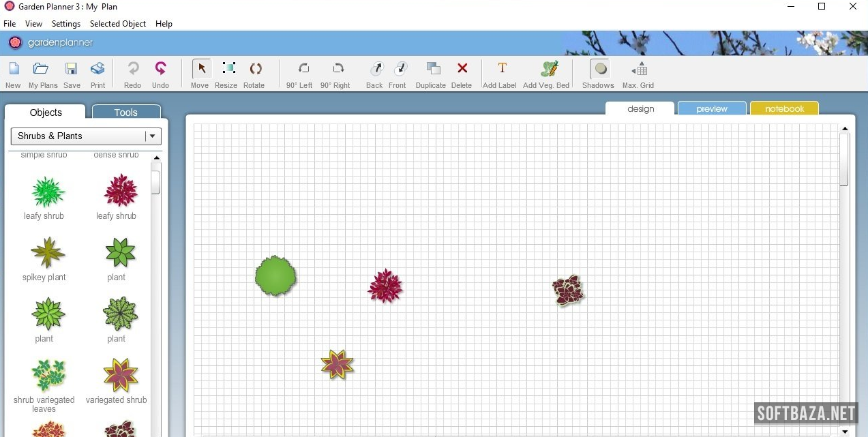Screen dimensions: 868x437
Task: Toggle the Max. Grid view
Action: (639, 69)
